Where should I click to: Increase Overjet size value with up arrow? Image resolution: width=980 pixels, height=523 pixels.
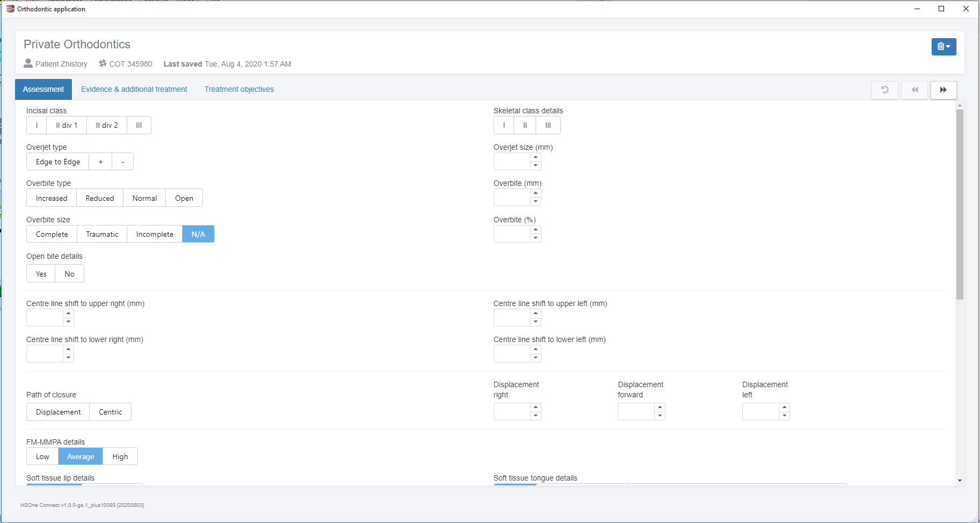point(536,157)
